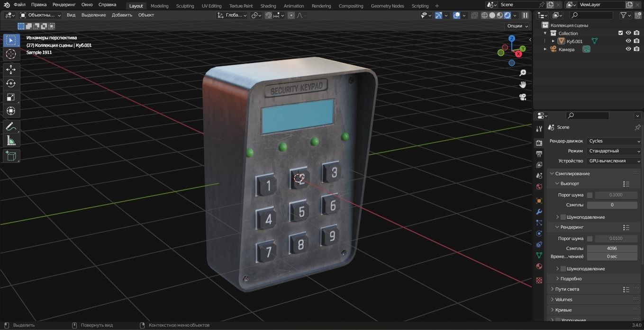Open the Output properties tab

539,154
